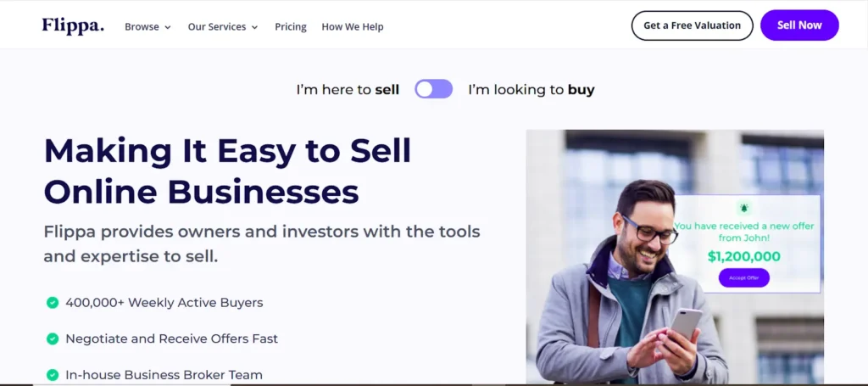Select "I'm here to sell" option
The image size is (868, 386).
(348, 89)
